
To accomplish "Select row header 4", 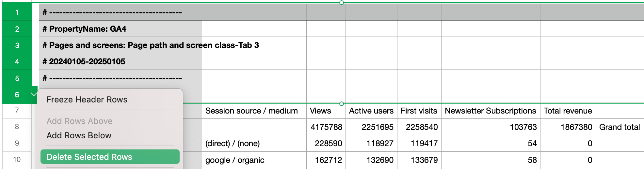I will tap(17, 61).
